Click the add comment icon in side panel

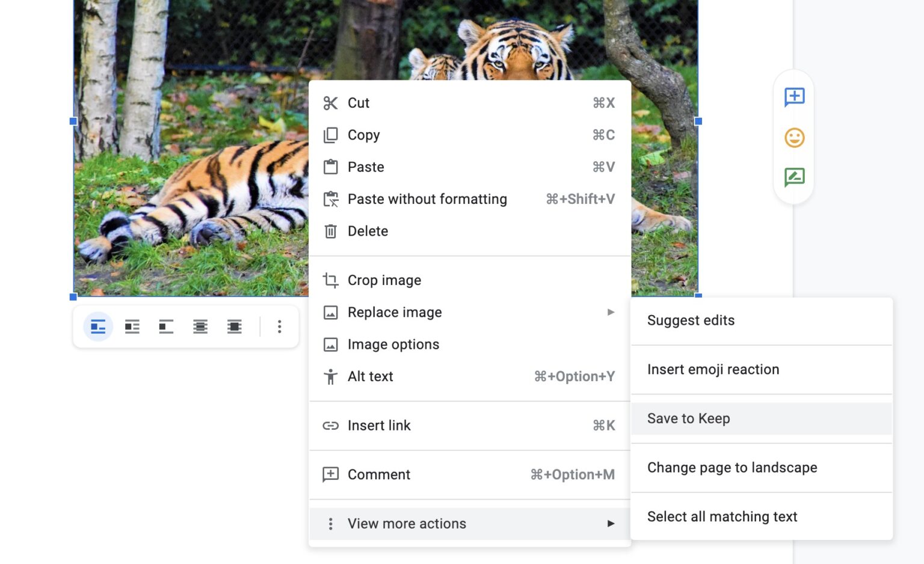[x=794, y=97]
